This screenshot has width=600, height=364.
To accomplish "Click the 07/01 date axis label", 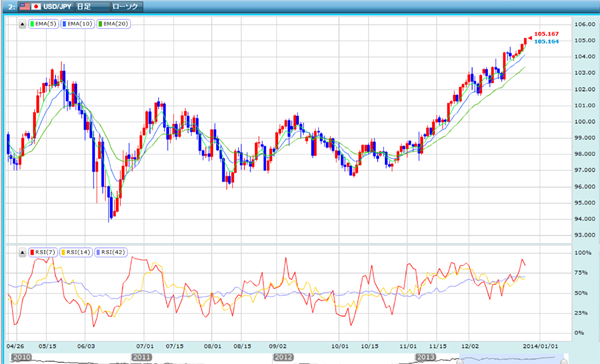I will (145, 346).
